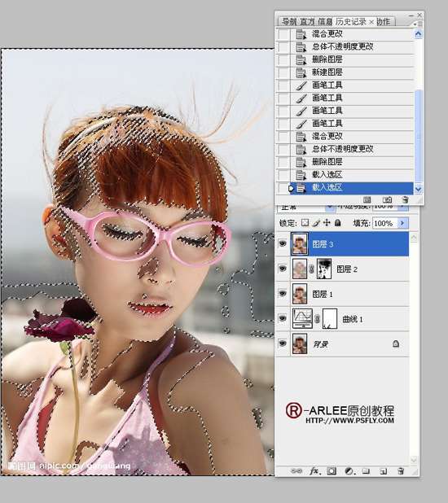Toggle lock all padlock icon

(x=337, y=223)
